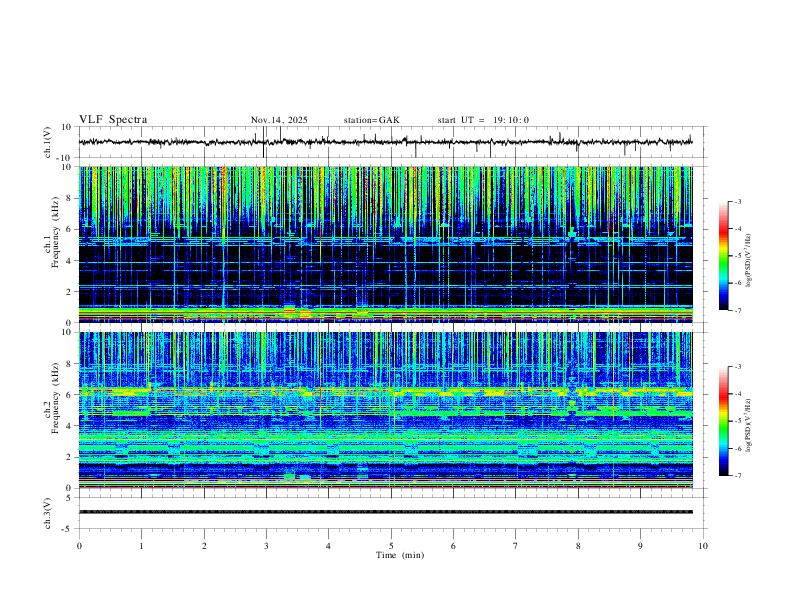This screenshot has width=792, height=612.
Task: Click time axis tick label "5"
Action: (391, 546)
